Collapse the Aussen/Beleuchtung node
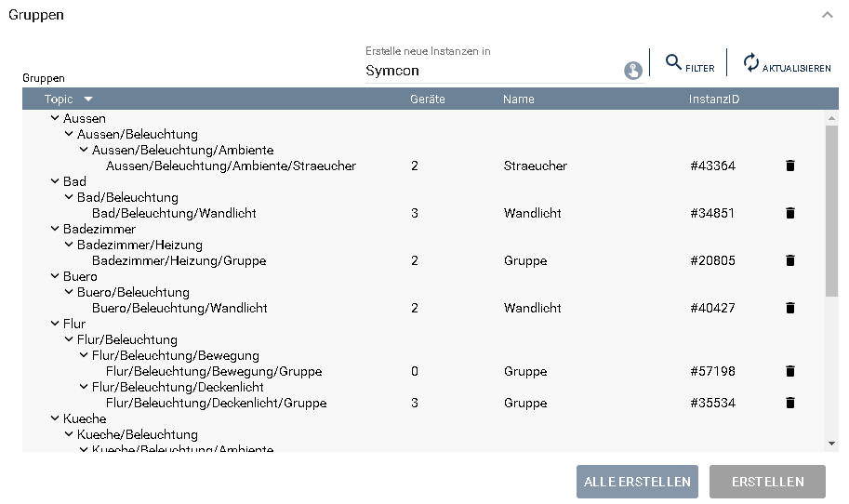The height and width of the screenshot is (504, 849). pyautogui.click(x=69, y=134)
